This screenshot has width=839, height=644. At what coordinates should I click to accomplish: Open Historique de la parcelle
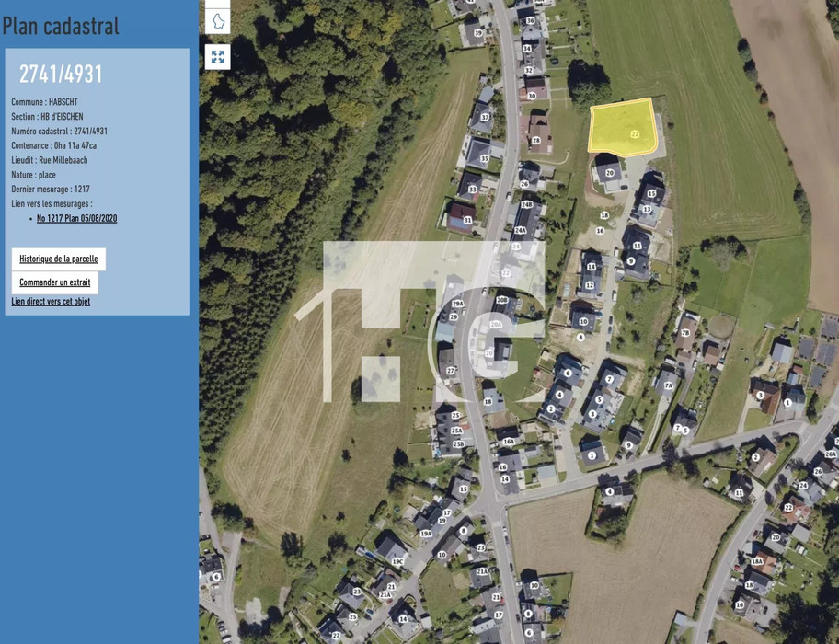pos(59,259)
